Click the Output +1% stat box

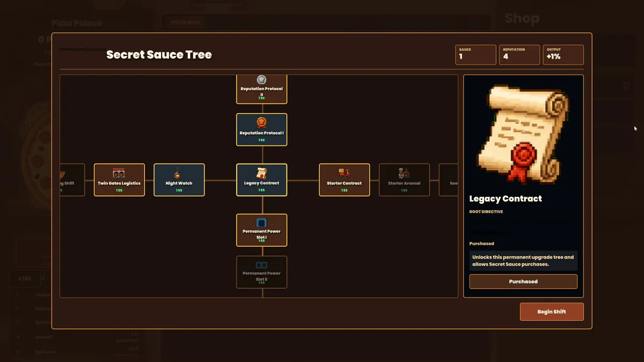(x=563, y=55)
